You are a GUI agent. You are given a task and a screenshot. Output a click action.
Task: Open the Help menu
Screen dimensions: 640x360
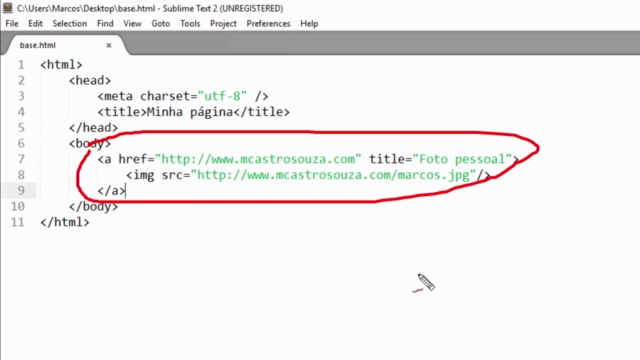309,24
